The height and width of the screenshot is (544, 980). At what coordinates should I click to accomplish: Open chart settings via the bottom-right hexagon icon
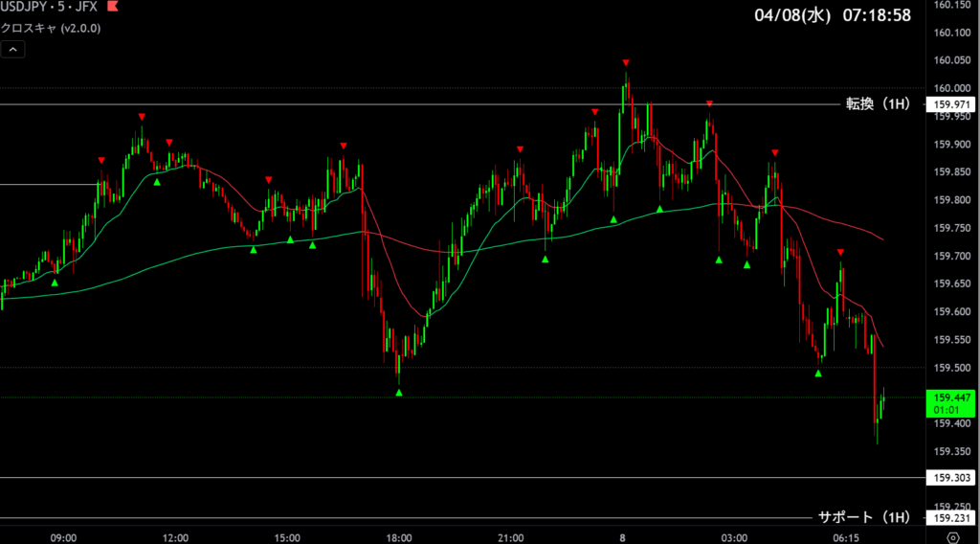click(x=953, y=537)
